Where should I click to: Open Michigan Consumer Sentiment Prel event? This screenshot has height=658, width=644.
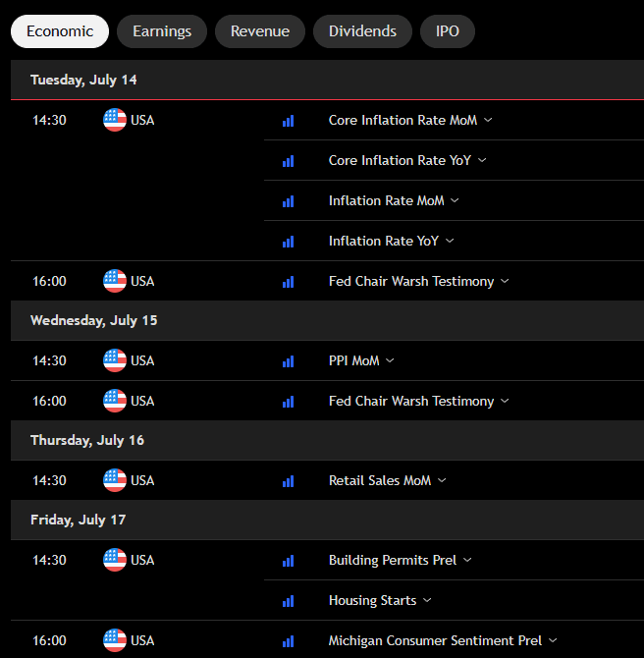[x=435, y=640]
